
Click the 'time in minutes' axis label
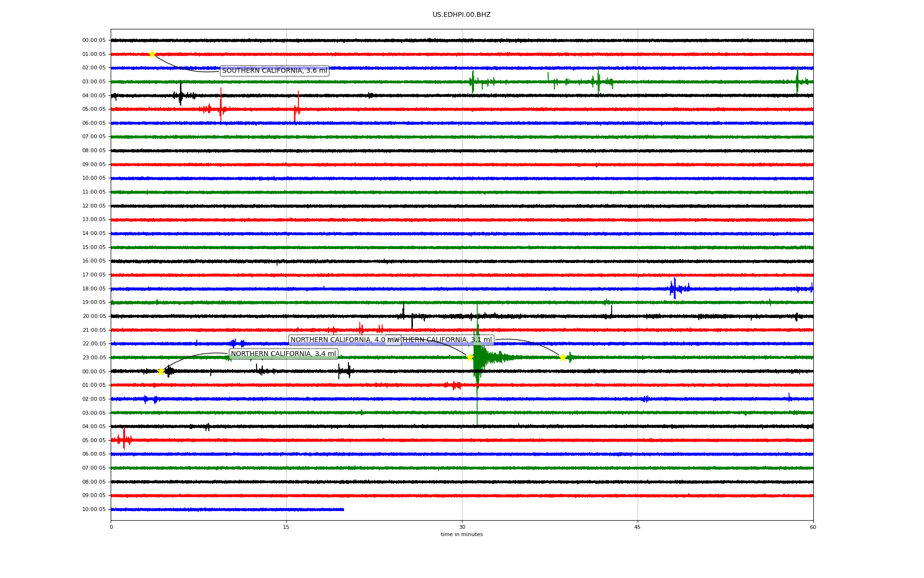tap(461, 535)
